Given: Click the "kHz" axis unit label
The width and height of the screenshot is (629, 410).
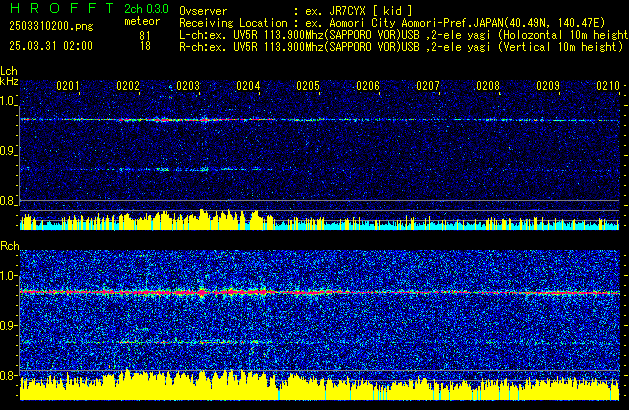Looking at the screenshot, I should [9, 81].
